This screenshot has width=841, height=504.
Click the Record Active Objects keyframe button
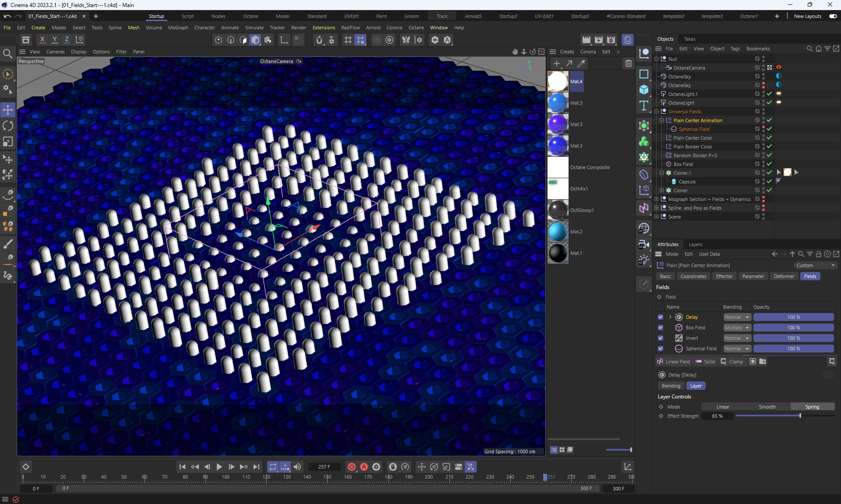point(351,467)
